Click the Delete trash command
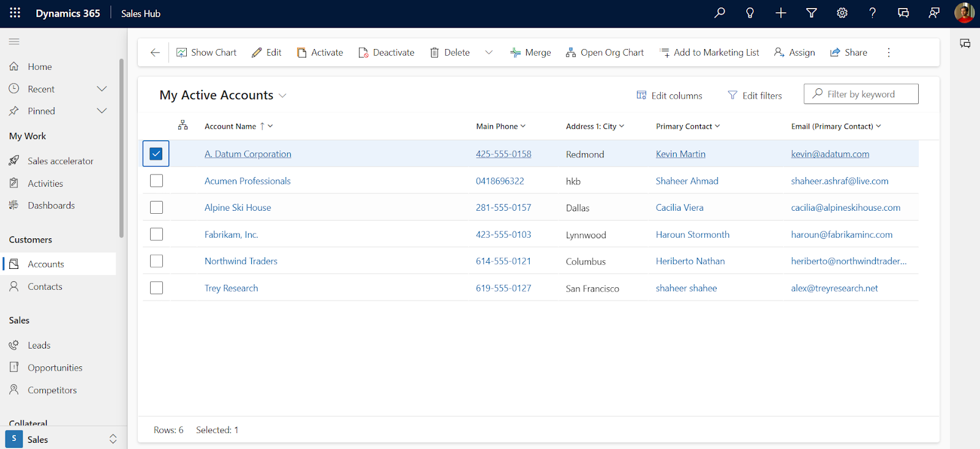The height and width of the screenshot is (449, 980). (x=450, y=53)
